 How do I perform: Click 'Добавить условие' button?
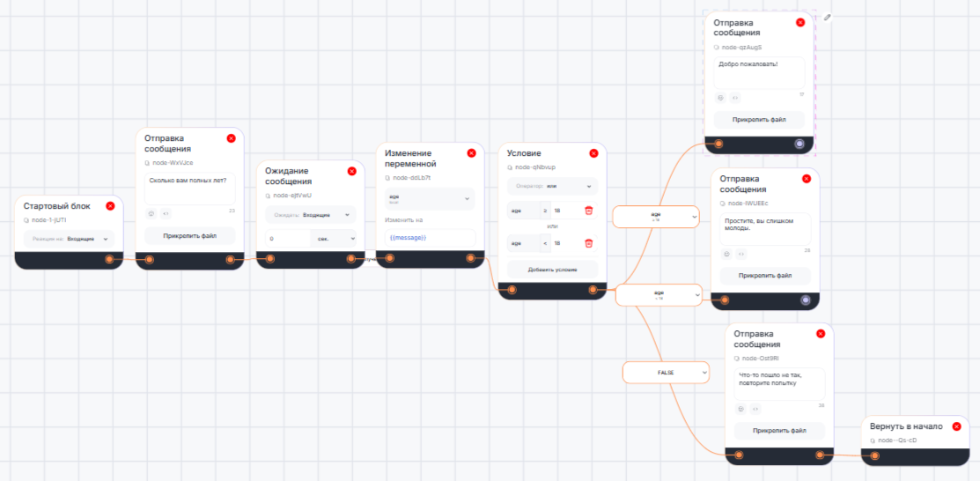tap(552, 269)
